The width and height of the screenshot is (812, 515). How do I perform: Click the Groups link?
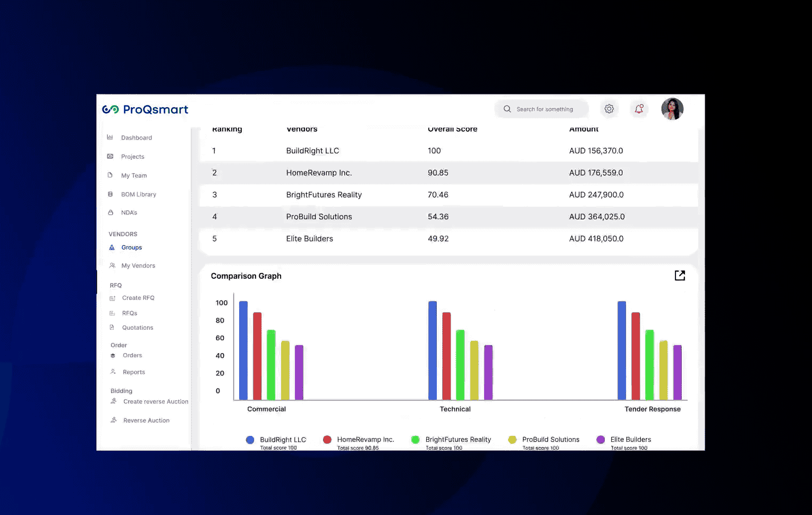(131, 247)
